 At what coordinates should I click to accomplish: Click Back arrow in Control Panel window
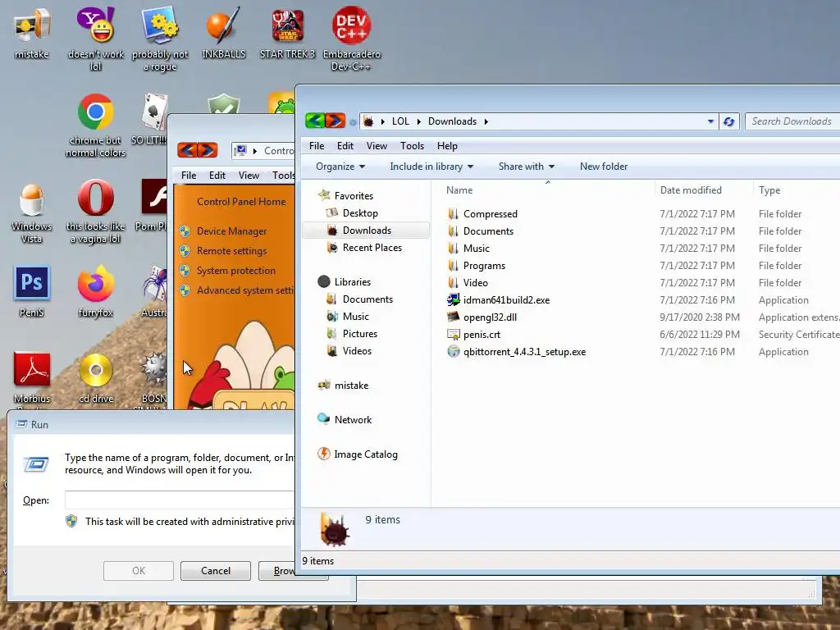[x=188, y=150]
